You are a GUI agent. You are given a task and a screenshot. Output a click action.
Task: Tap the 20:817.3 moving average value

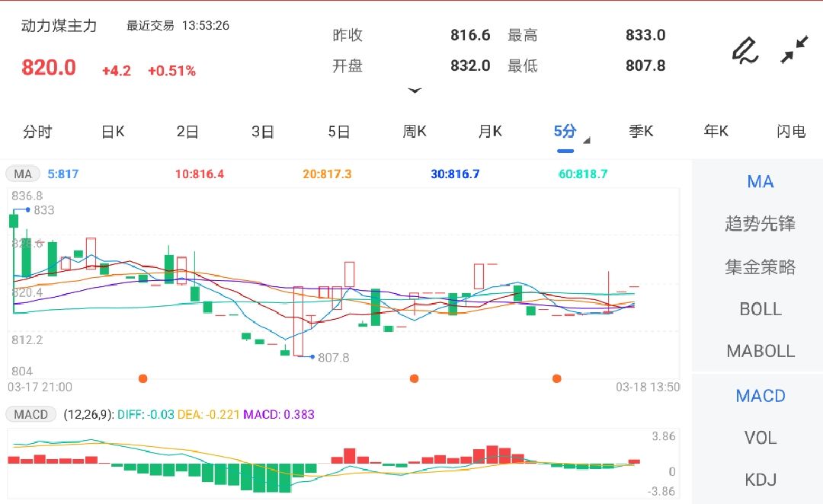click(327, 174)
